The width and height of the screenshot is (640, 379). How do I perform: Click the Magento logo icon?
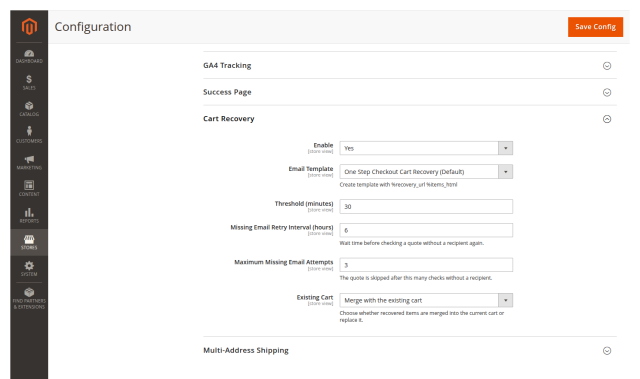(29, 27)
